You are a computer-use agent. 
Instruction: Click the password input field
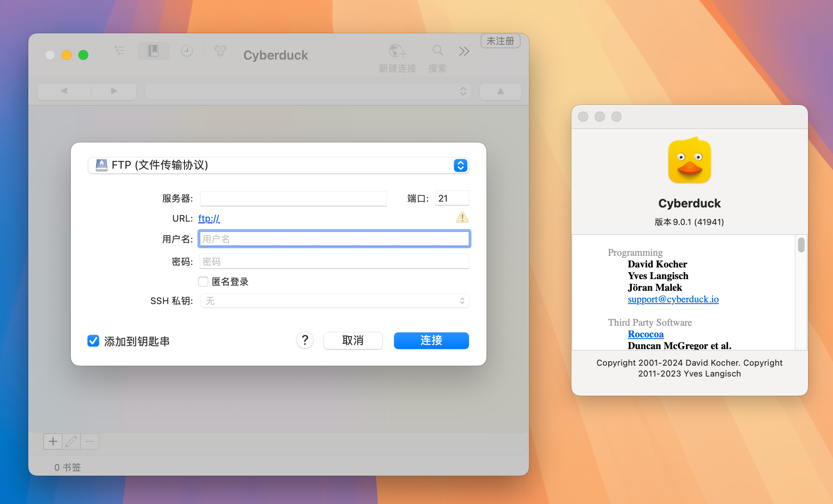click(334, 262)
